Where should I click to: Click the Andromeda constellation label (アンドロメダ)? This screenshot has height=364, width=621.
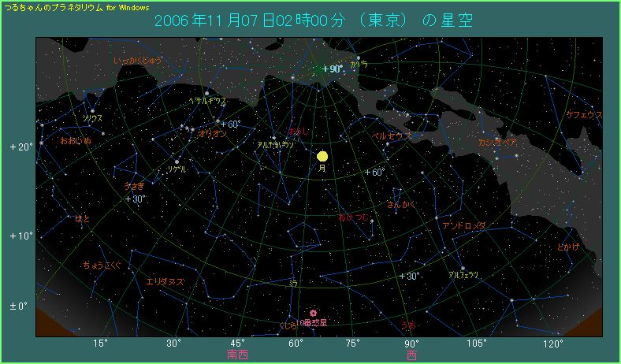[464, 225]
